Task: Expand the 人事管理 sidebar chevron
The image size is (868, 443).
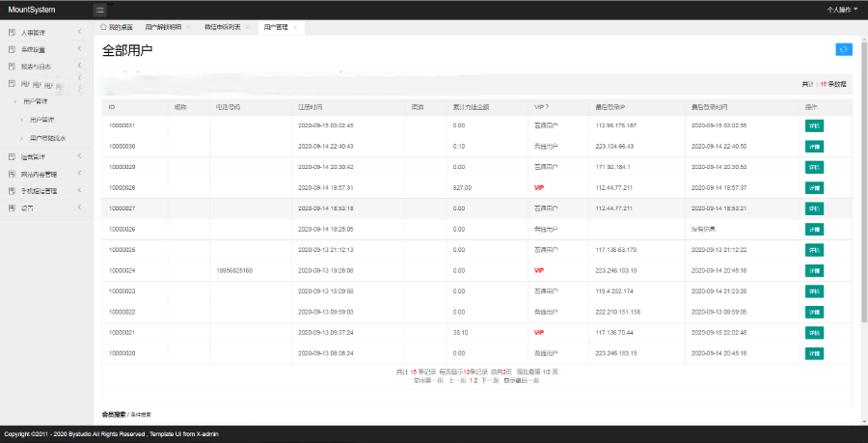Action: (x=79, y=33)
